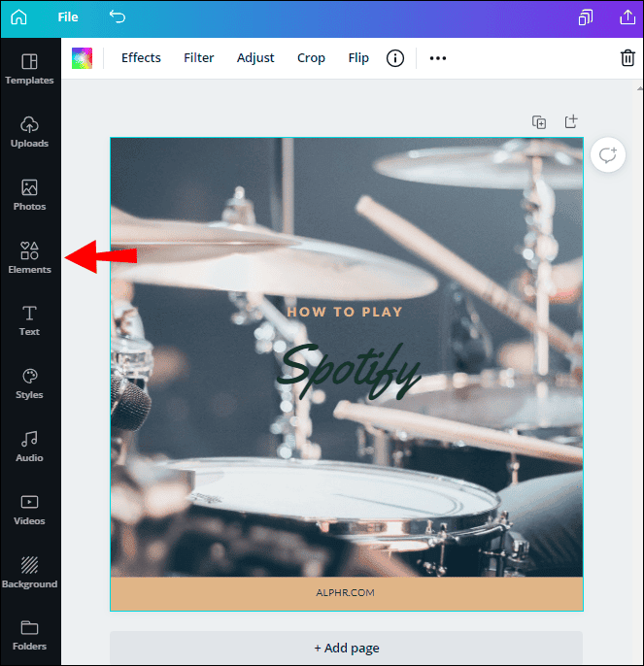Open the Elements panel
This screenshot has width=644, height=666.
(29, 258)
